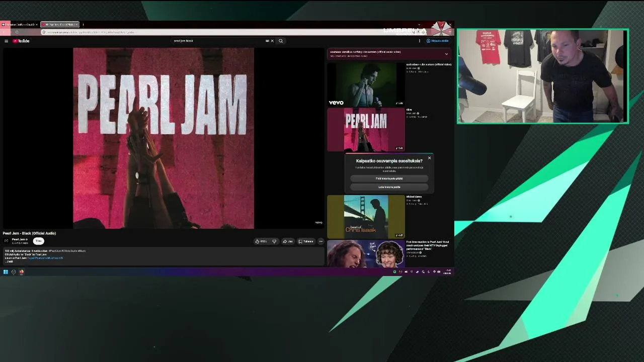Open the Chris Isaak Wicked Game thumbnail
This screenshot has height=362, width=644.
(x=366, y=217)
